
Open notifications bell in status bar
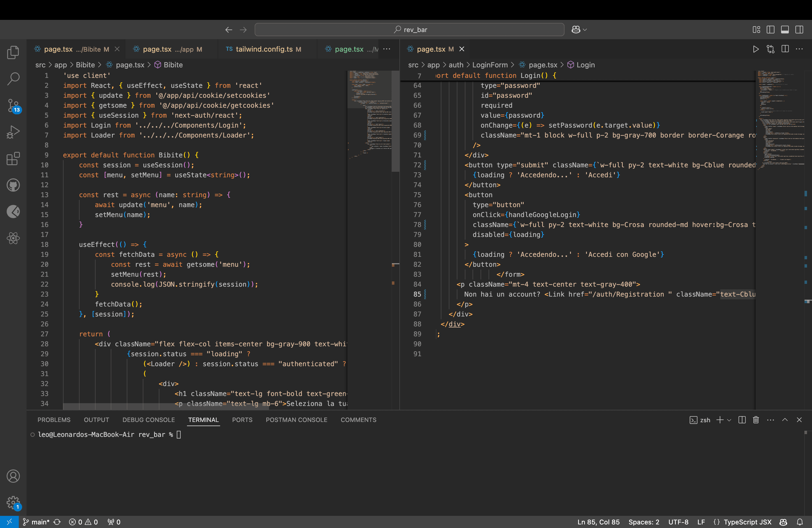800,522
